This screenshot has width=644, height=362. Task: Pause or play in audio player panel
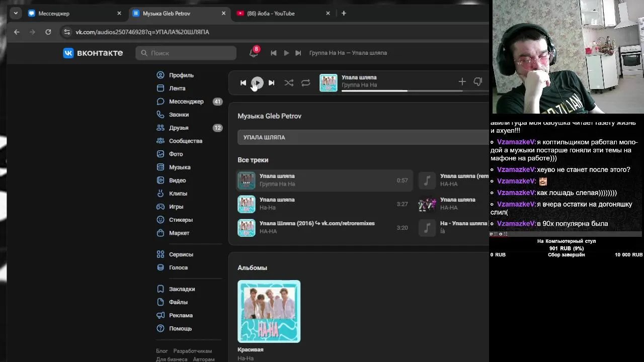(x=257, y=83)
